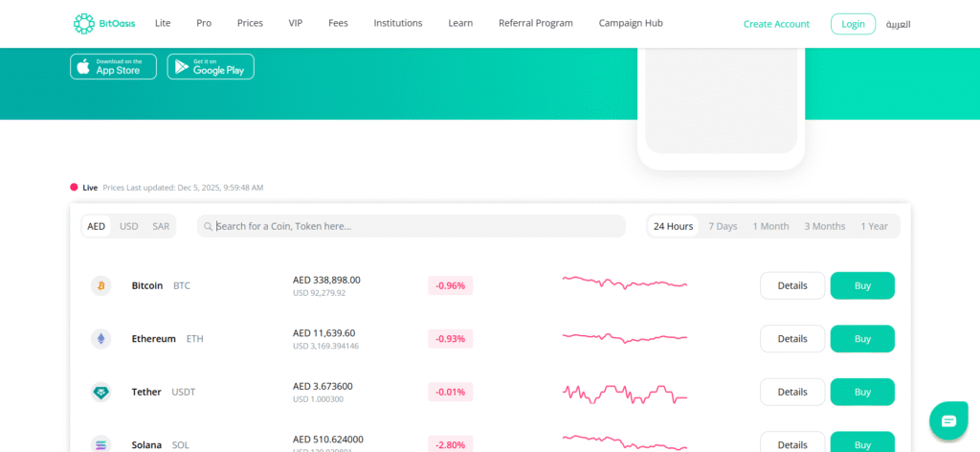Click the Tether name label

(146, 392)
